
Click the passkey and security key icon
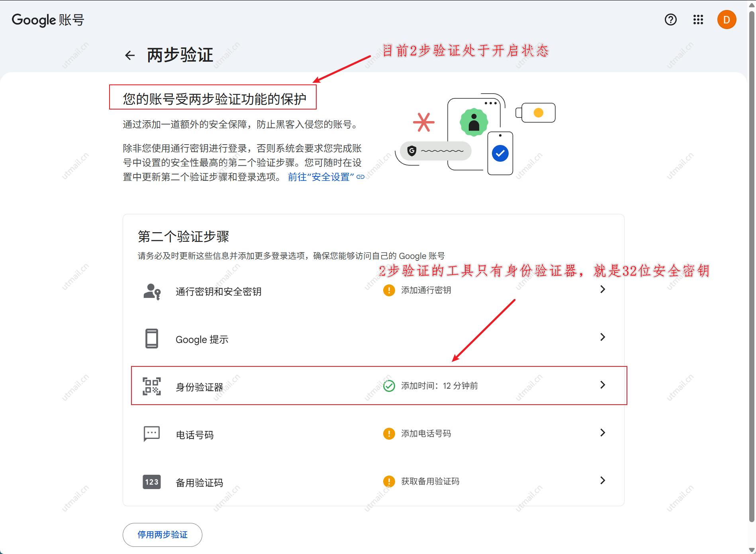(x=152, y=292)
